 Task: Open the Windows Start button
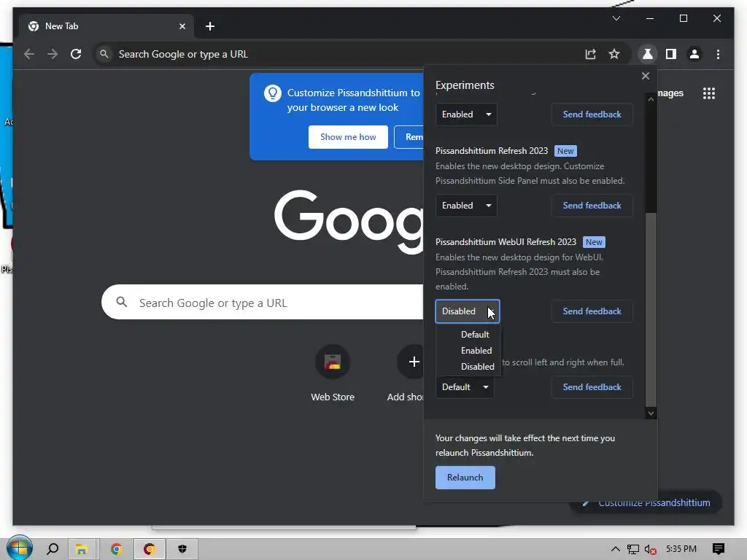[19, 548]
